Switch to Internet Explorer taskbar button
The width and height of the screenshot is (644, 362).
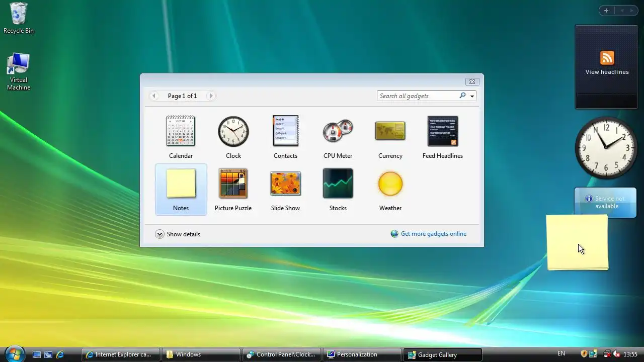pos(121,354)
